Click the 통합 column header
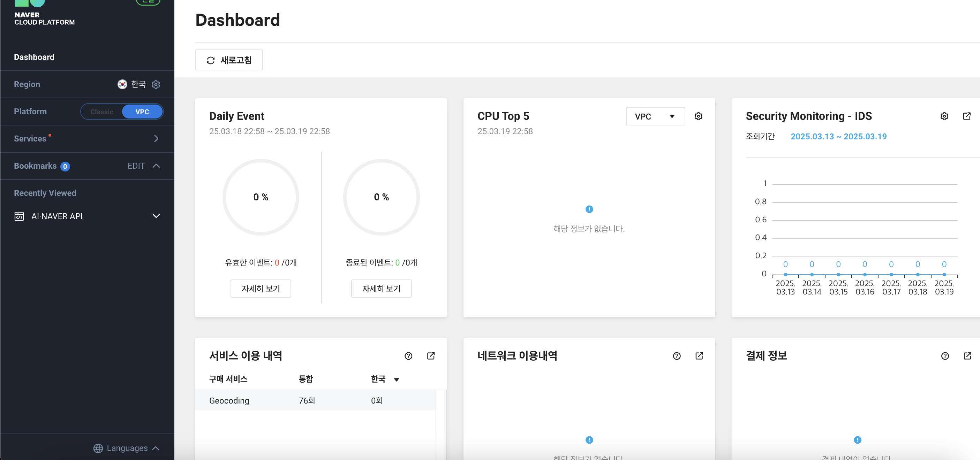980x460 pixels. click(306, 379)
